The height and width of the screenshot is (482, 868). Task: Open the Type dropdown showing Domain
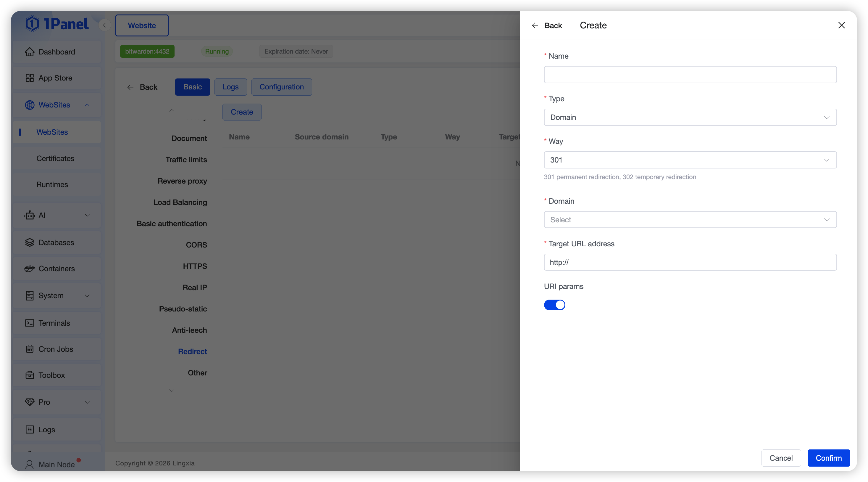[x=690, y=117]
